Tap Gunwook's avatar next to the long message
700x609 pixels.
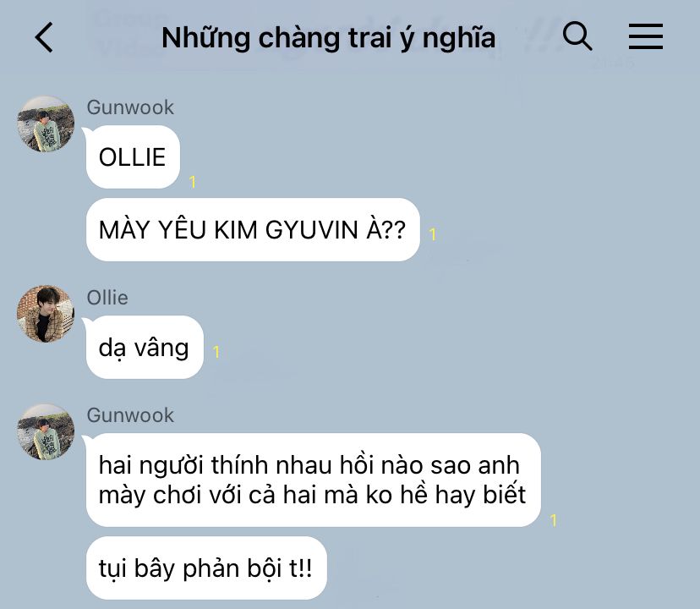coord(46,432)
